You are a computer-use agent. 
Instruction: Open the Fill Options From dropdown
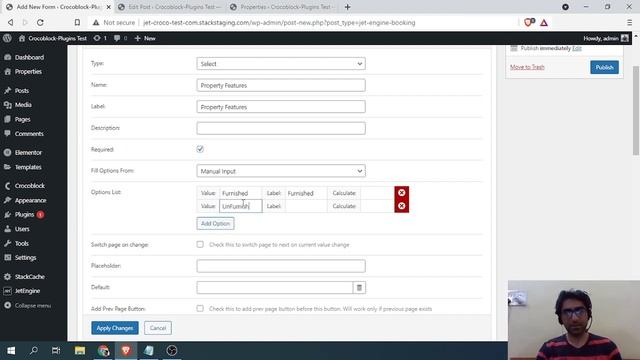point(281,171)
